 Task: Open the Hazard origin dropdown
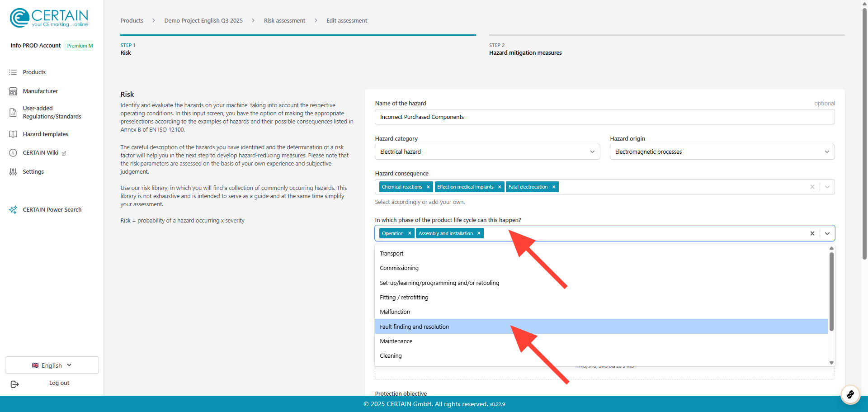tap(722, 152)
